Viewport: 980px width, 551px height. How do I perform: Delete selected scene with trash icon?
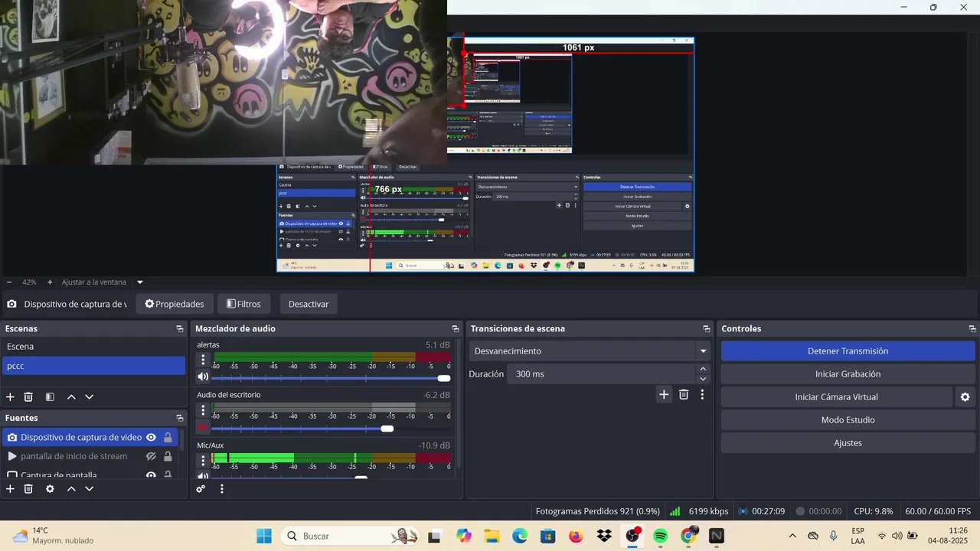pyautogui.click(x=28, y=397)
